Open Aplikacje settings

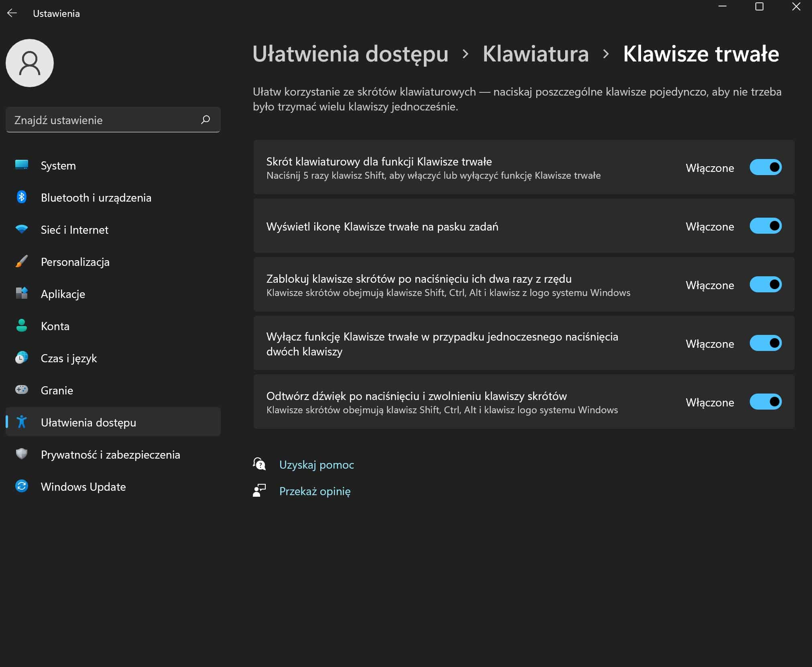pyautogui.click(x=62, y=294)
